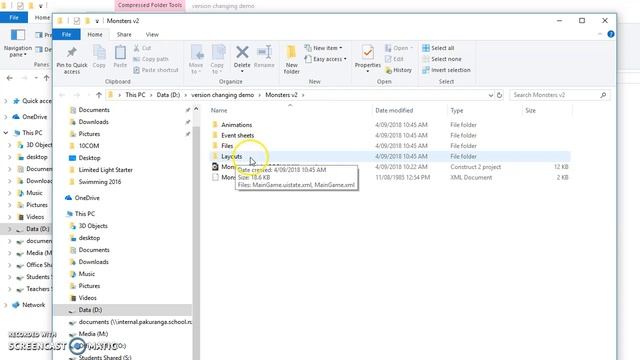Screen dimensions: 640x360
Task: Click History in Open group
Action: [398, 70]
